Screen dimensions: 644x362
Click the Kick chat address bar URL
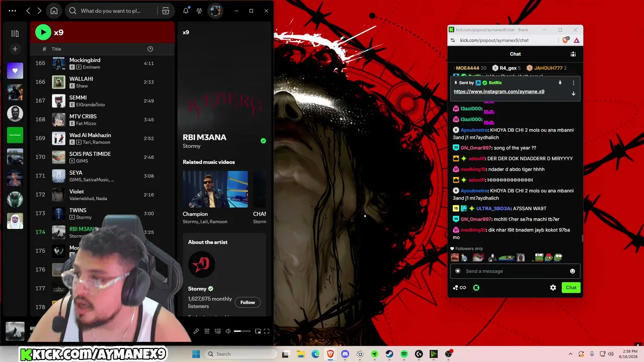(x=494, y=40)
